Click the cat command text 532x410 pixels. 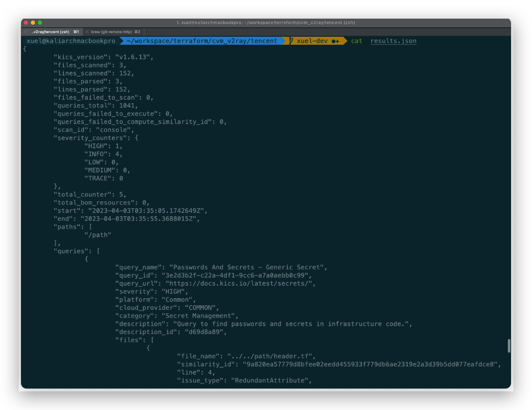coord(356,41)
